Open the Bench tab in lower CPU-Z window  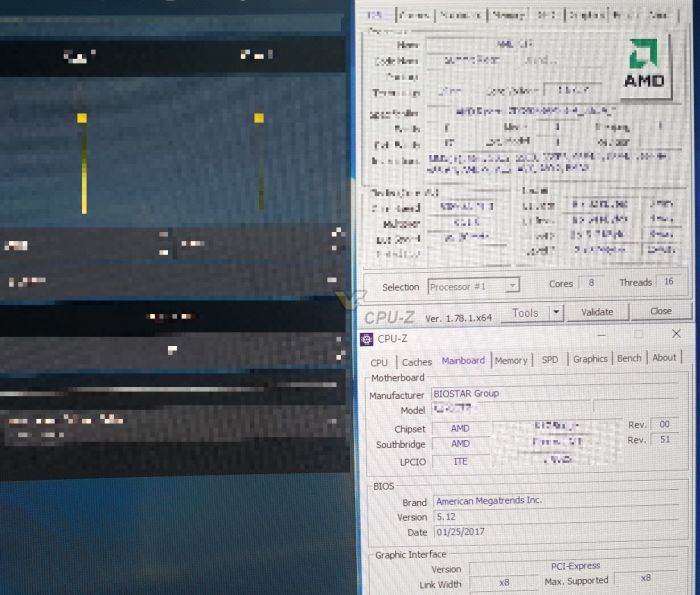[x=629, y=358]
